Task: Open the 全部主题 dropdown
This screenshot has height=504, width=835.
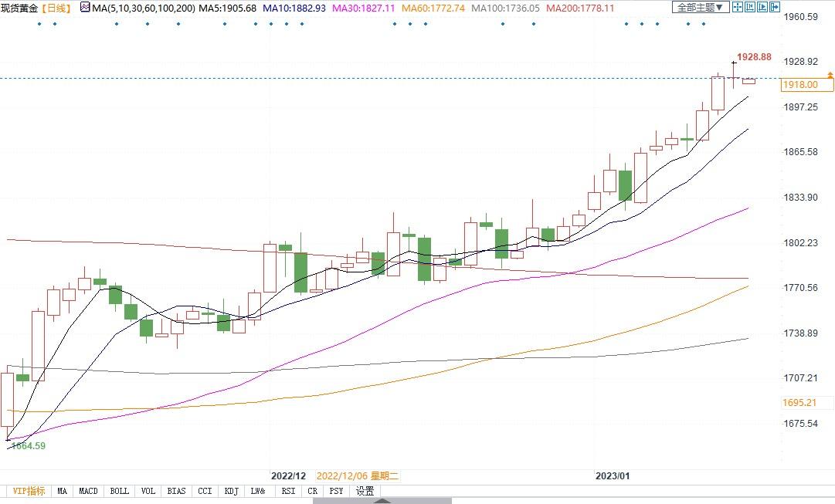Action: 701,8
